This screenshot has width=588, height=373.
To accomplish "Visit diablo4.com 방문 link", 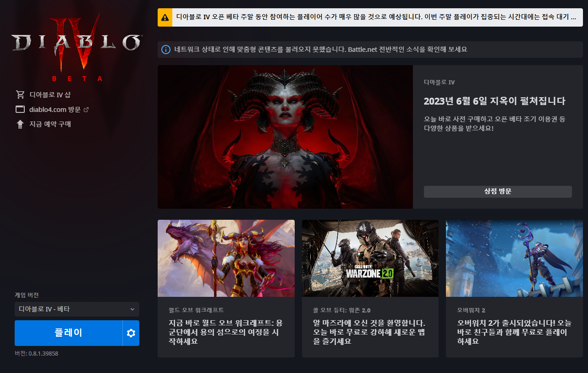I will tap(55, 109).
